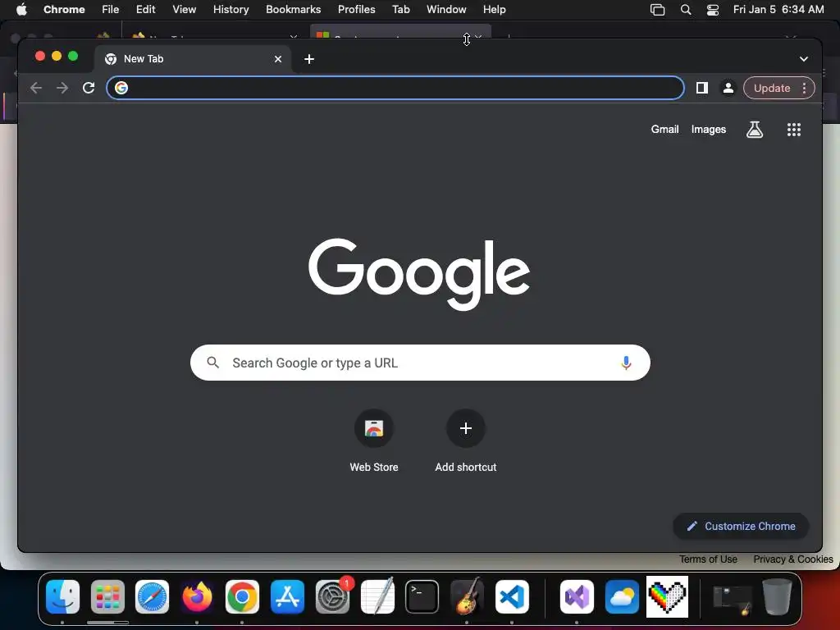Open the Chrome menu in menu bar
This screenshot has height=630, width=840.
point(64,9)
